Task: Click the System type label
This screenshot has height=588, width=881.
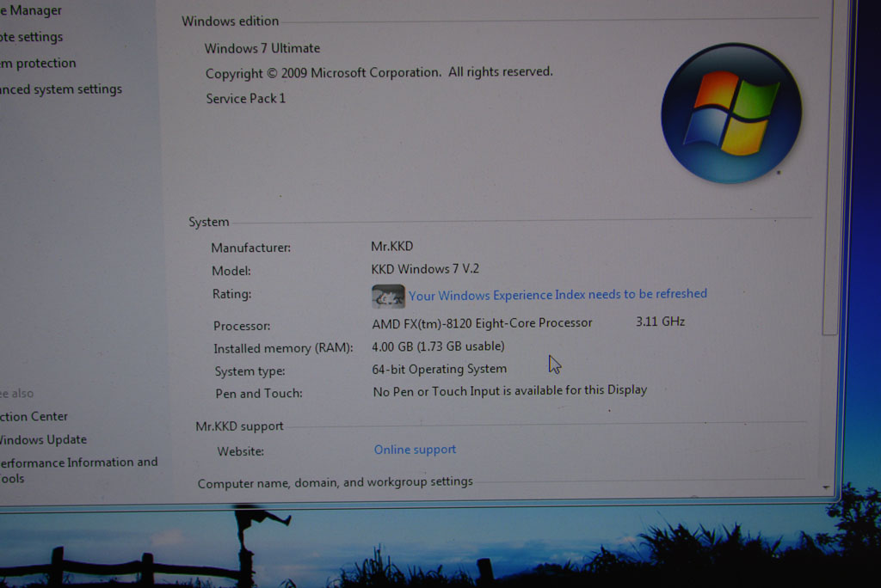Action: coord(250,371)
